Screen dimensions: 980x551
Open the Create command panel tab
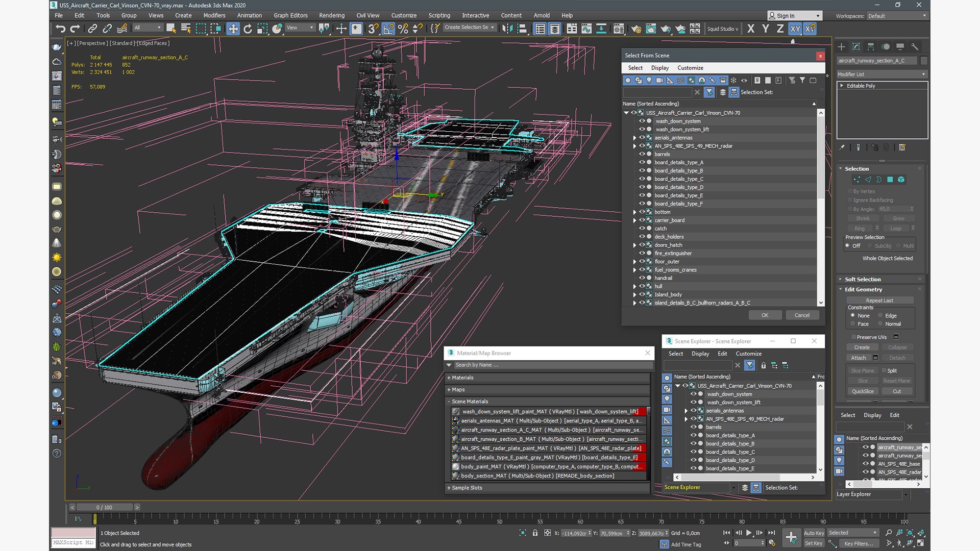[841, 46]
